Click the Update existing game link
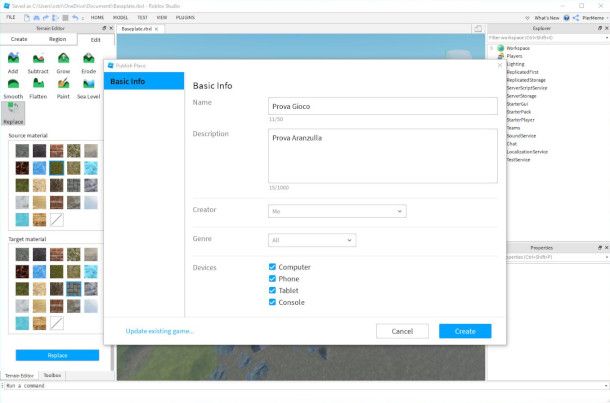 [x=160, y=331]
